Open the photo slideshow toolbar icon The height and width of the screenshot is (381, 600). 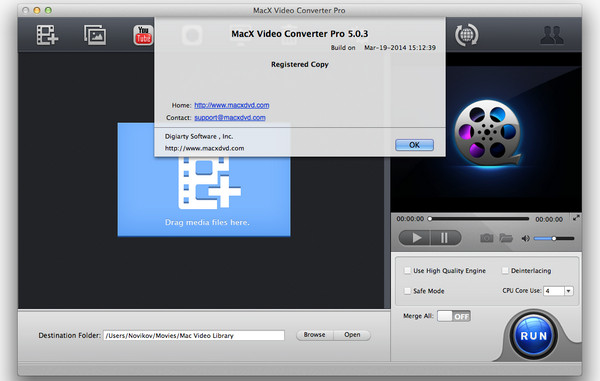tap(95, 35)
